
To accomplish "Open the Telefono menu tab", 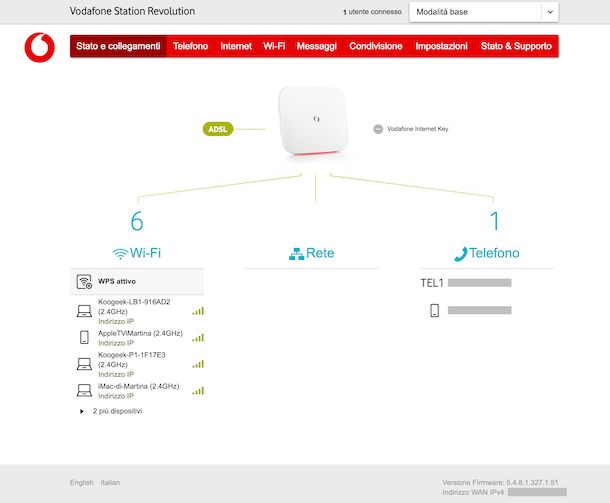I will 190,46.
